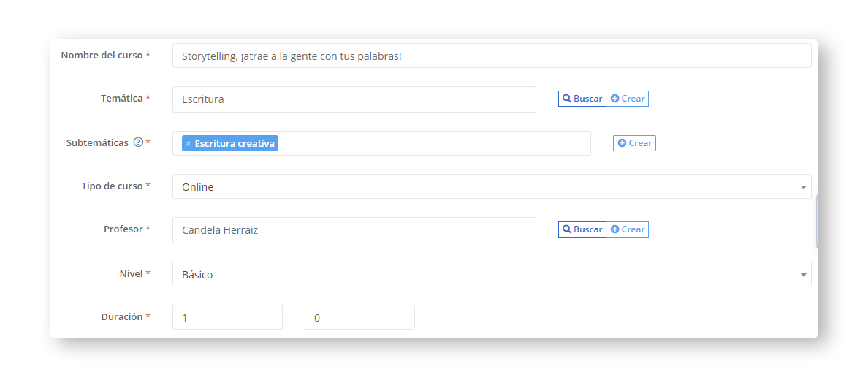Remove the Escritura creativa tag
Image resolution: width=868 pixels, height=380 pixels.
189,144
